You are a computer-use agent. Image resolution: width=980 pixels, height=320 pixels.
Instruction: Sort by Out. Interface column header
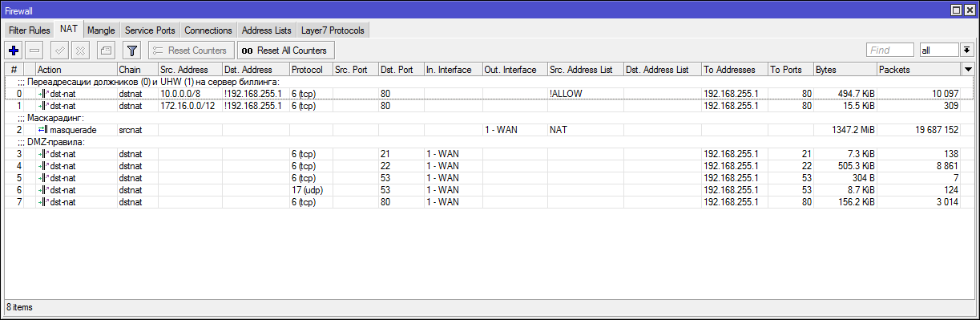coord(514,70)
